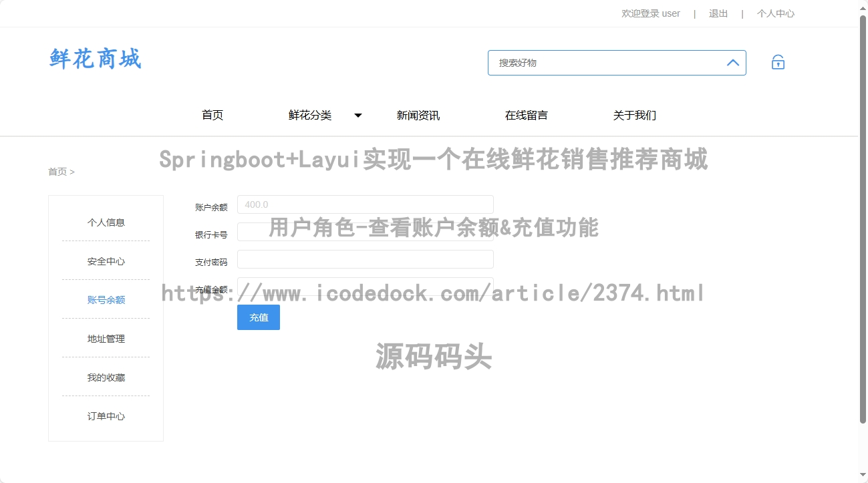Open 个人中心 link at top
The height and width of the screenshot is (483, 868).
pyautogui.click(x=776, y=13)
